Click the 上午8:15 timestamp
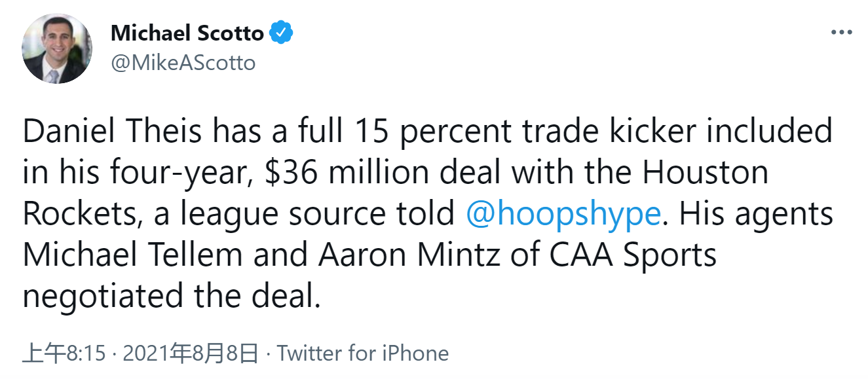The image size is (868, 379). 64,354
